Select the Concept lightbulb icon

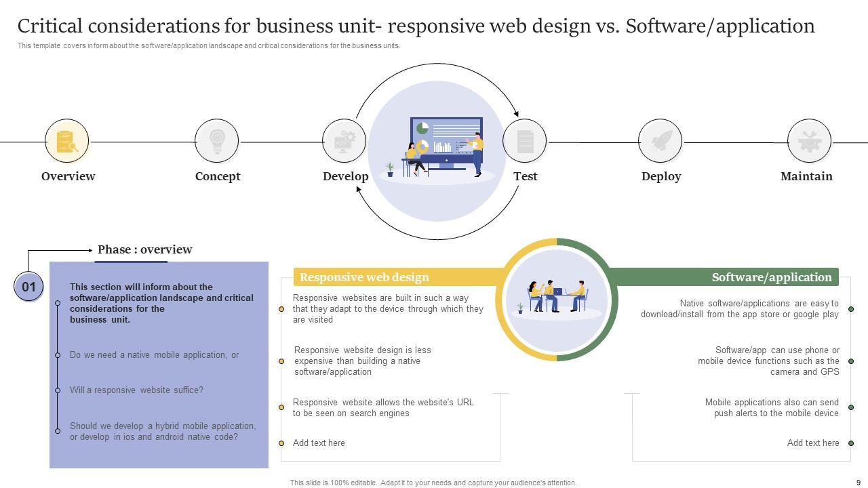click(x=216, y=141)
